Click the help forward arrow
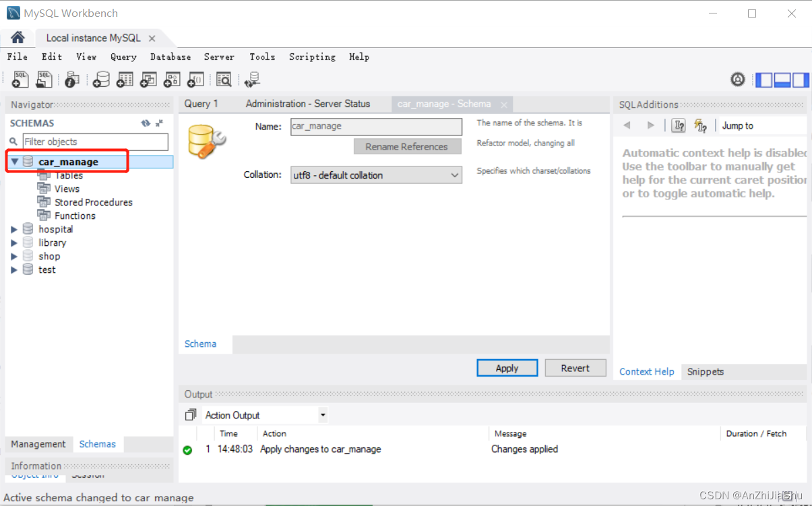The image size is (812, 506). [x=650, y=125]
